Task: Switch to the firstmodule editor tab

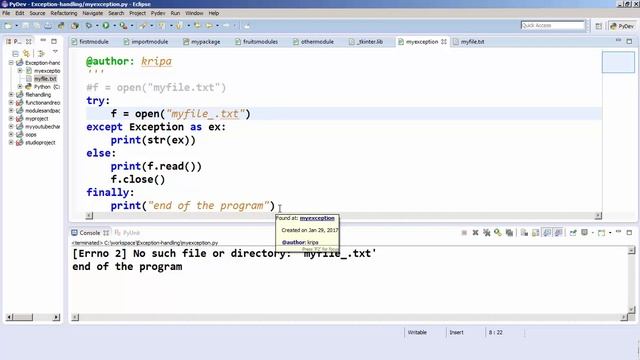Action: pyautogui.click(x=90, y=42)
